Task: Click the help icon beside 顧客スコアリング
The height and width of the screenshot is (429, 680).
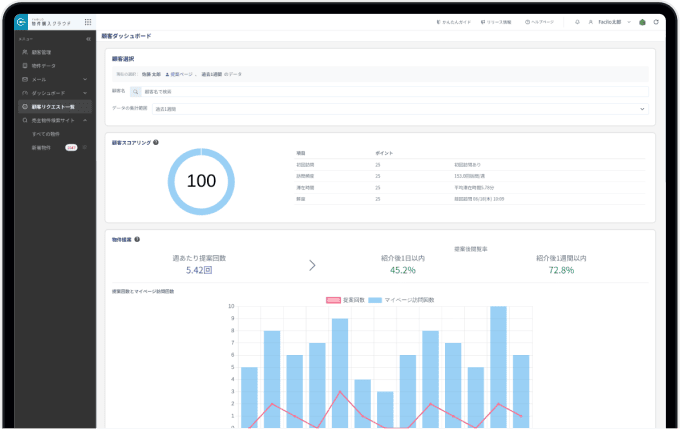Action: coord(156,142)
